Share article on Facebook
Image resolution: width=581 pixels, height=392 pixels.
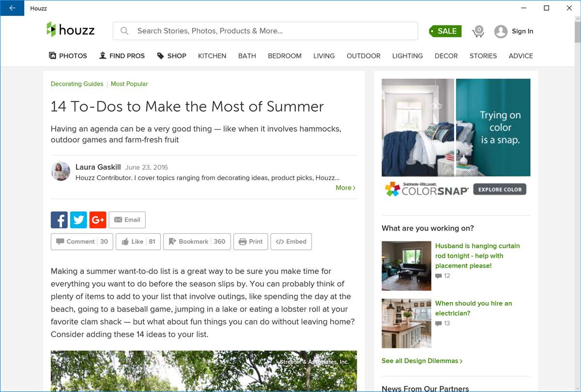pyautogui.click(x=59, y=220)
